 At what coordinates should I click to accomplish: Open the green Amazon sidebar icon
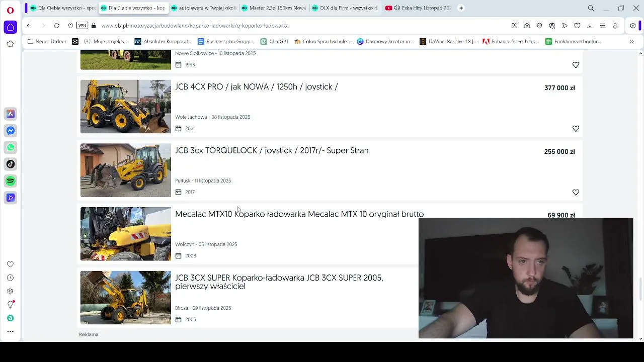(10, 318)
